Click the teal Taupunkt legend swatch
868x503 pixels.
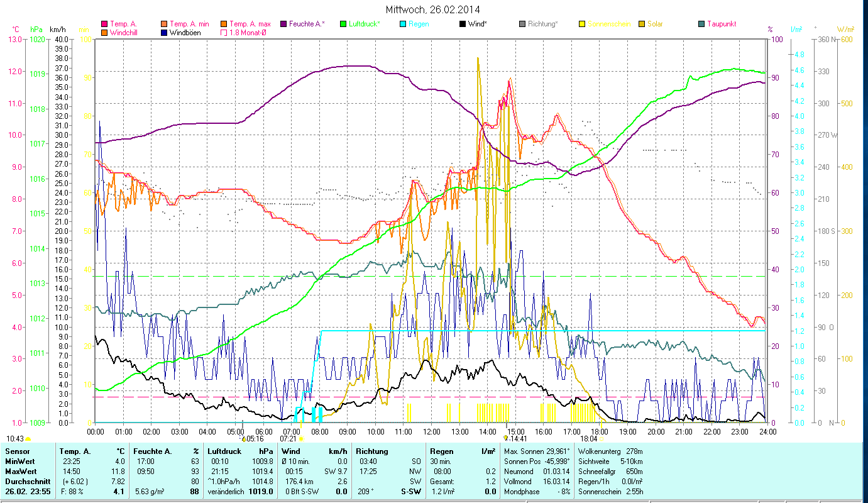pos(701,24)
